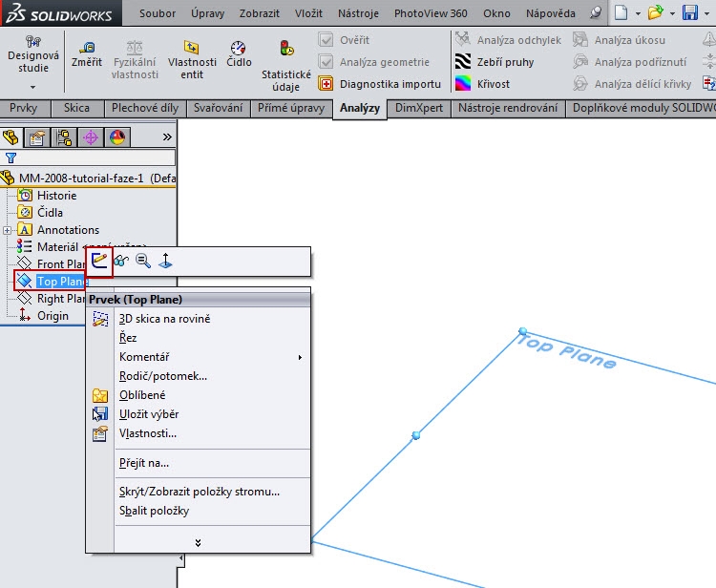Open the PhotoView 360 menu
This screenshot has height=588, width=716.
(x=431, y=13)
